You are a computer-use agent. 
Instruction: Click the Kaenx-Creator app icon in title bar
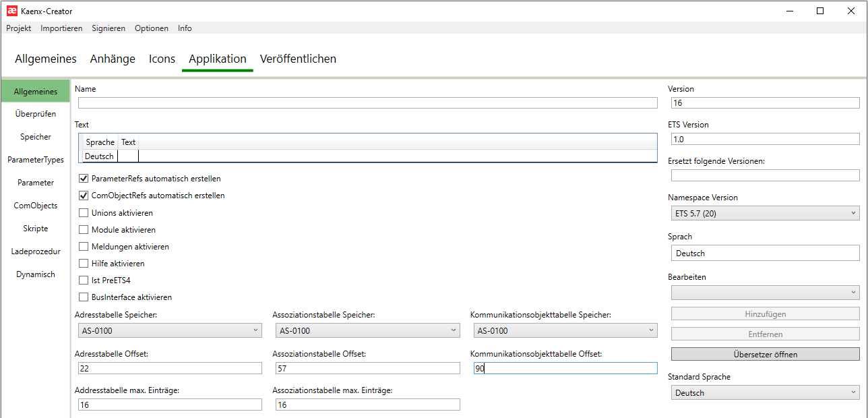tap(11, 11)
